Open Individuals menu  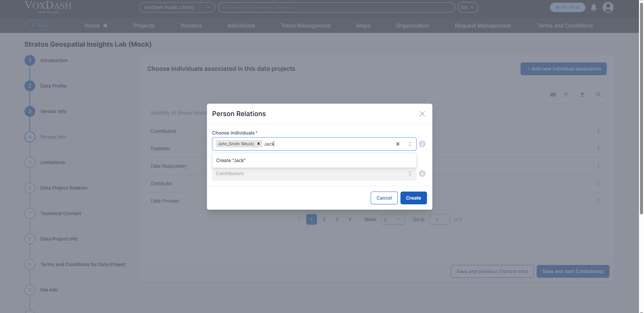tap(241, 25)
